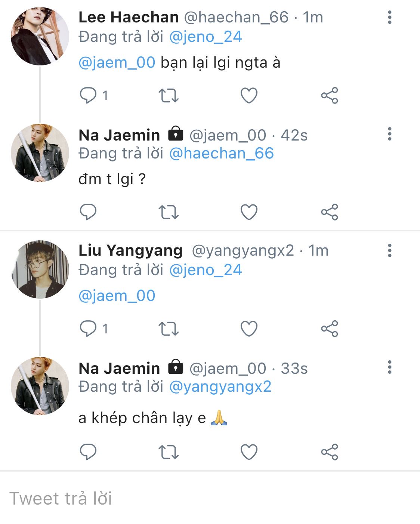
Task: Share Lee Haechan's tweet
Action: coord(329,95)
